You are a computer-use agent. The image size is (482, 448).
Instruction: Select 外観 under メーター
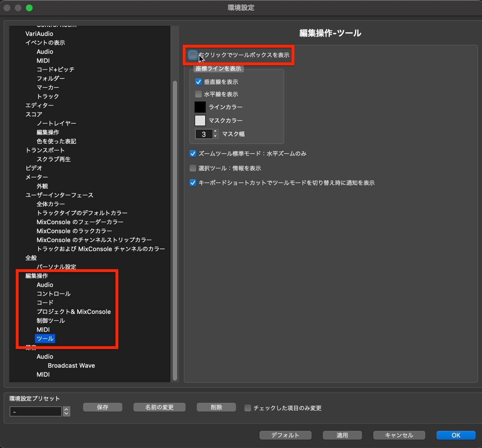pos(42,186)
